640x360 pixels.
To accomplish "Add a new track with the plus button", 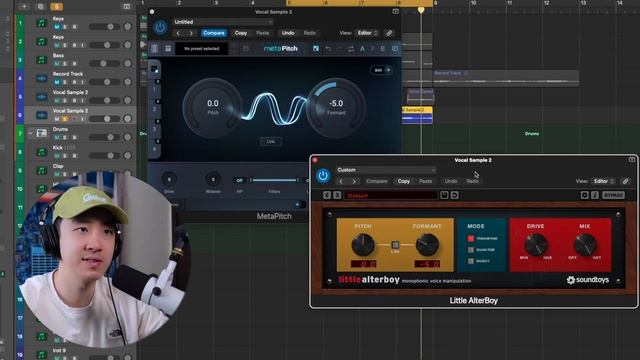I will 24,7.
